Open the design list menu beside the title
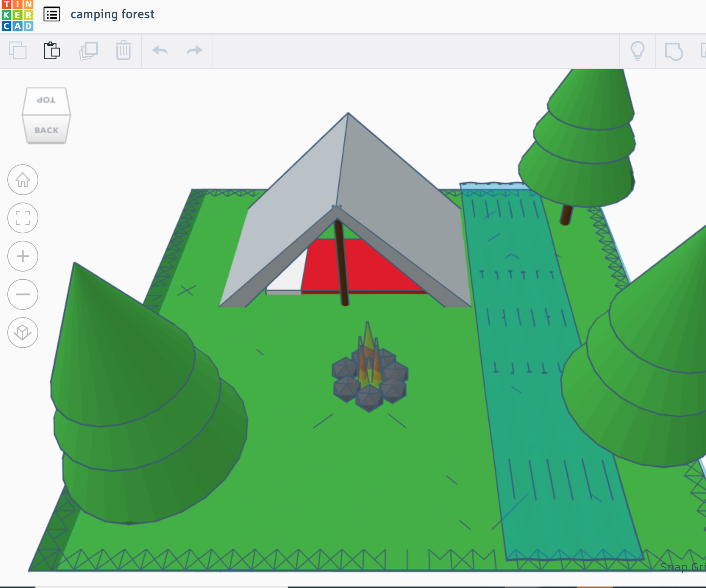 52,14
